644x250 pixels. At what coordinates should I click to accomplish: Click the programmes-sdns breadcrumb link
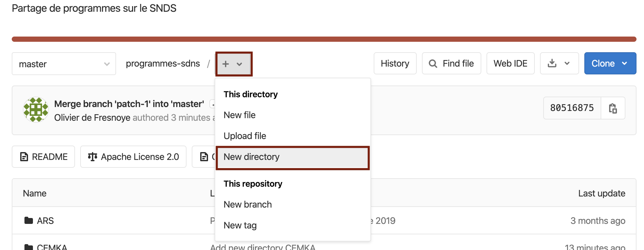(163, 64)
